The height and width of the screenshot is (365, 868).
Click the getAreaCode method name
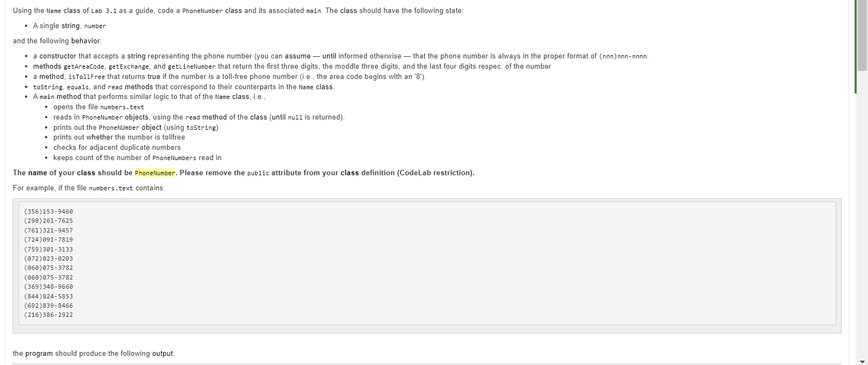[84, 67]
